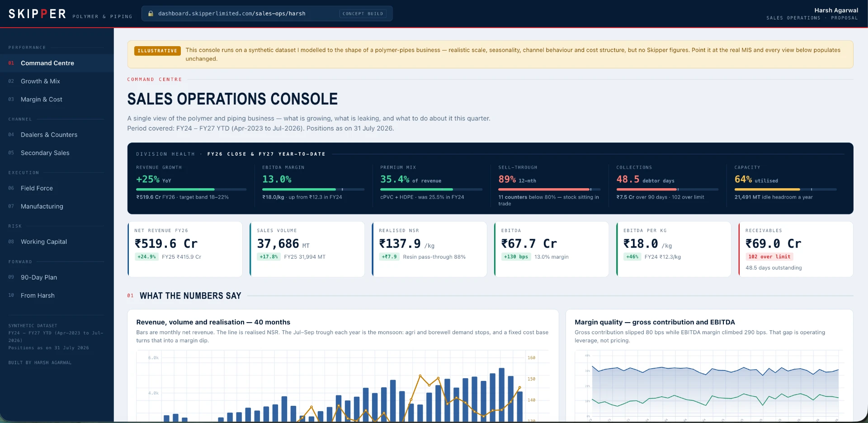Open the Realised NSR card
The height and width of the screenshot is (423, 868).
click(x=429, y=249)
